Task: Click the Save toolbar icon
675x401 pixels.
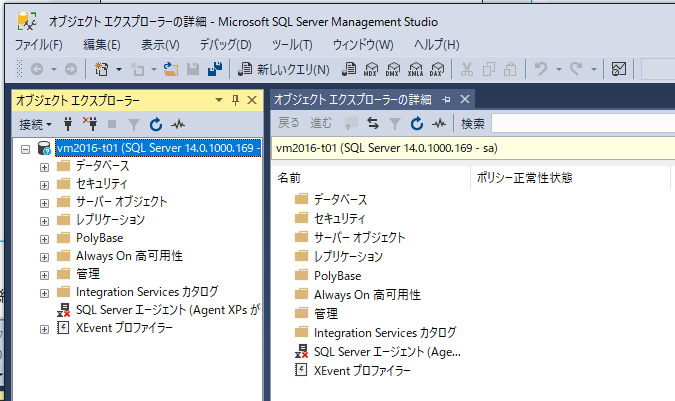Action: pos(192,69)
